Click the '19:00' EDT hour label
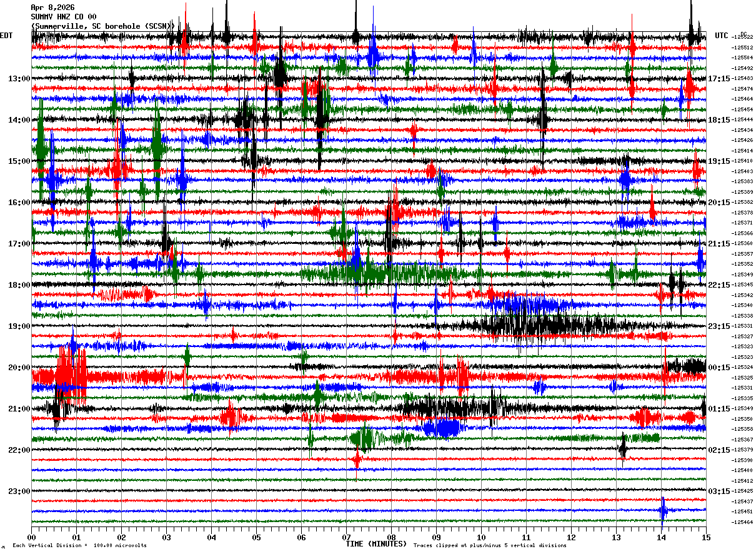This screenshot has width=756, height=554. [x=19, y=326]
